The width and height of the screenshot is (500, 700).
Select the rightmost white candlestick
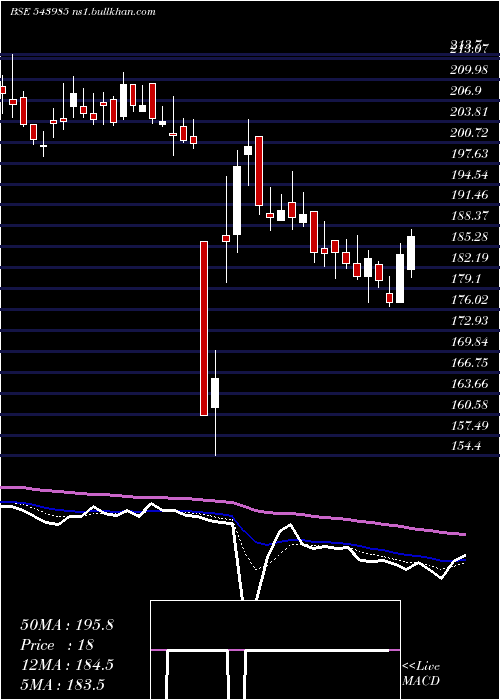pyautogui.click(x=411, y=253)
